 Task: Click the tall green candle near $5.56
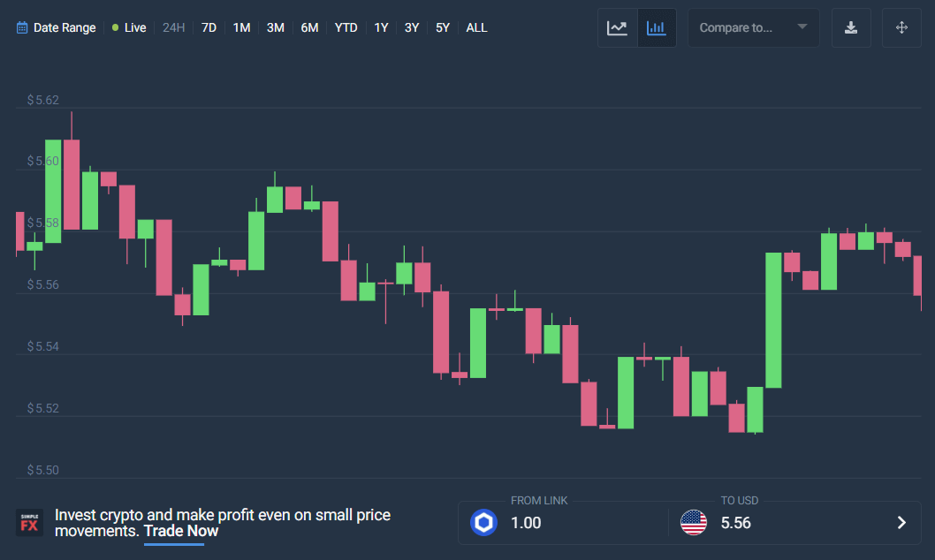pos(773,320)
